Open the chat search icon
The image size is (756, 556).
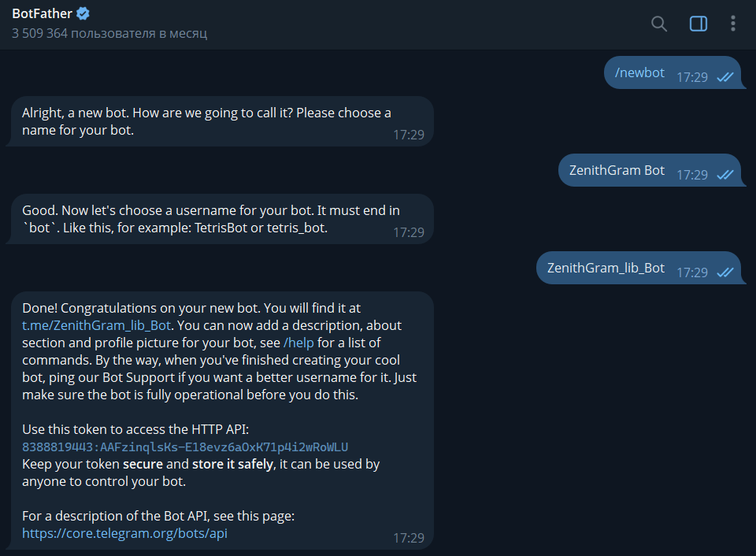[x=659, y=24]
